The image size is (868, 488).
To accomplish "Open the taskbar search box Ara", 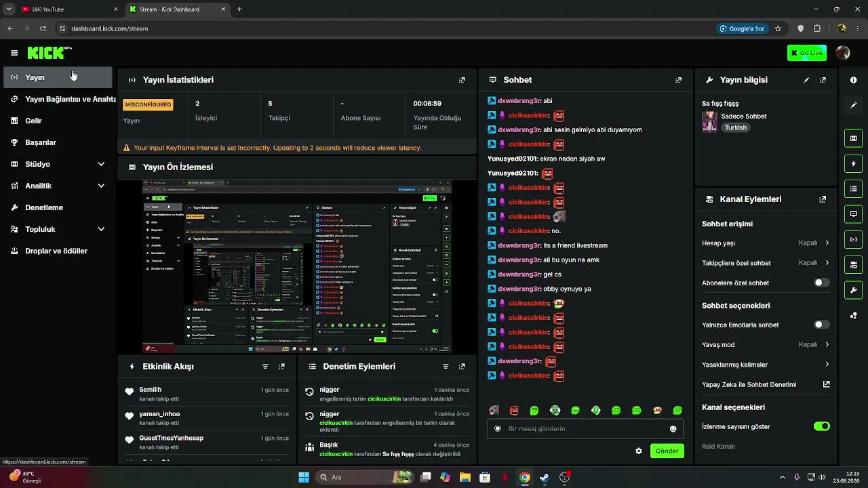I will click(364, 477).
